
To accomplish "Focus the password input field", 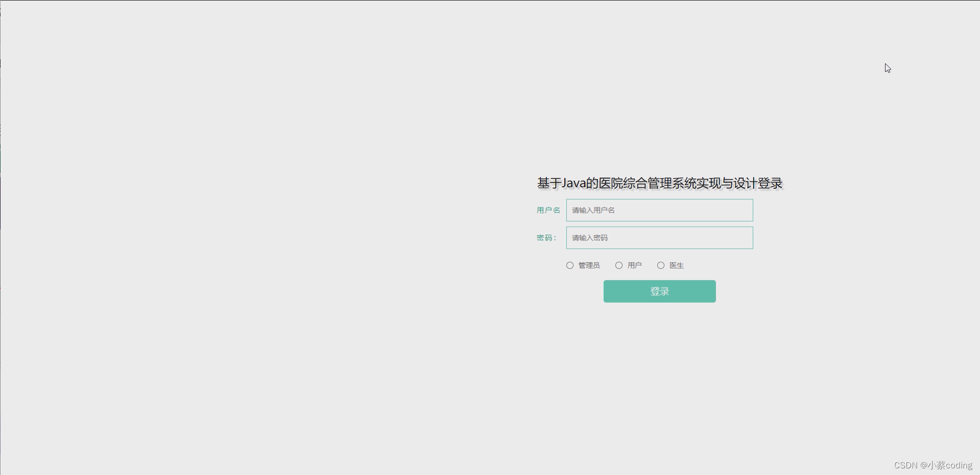I will (659, 238).
